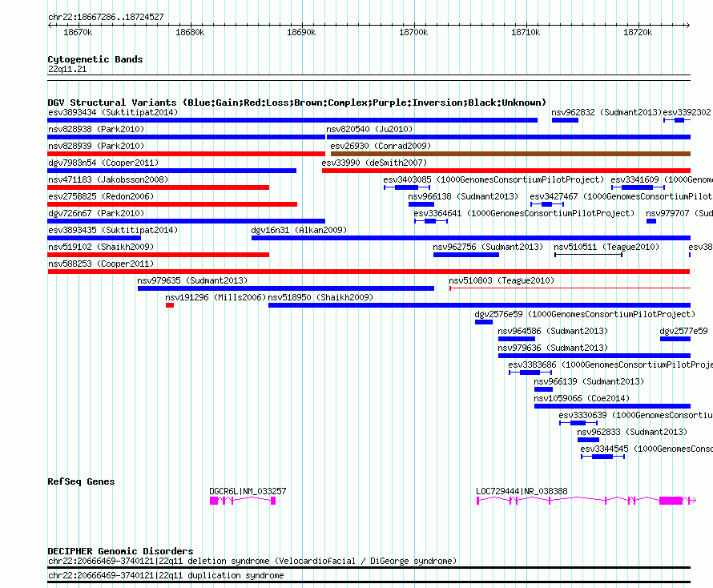Viewport: 713px width, 588px height.
Task: Click the dgv2576e59 variant label
Action: pyautogui.click(x=585, y=314)
